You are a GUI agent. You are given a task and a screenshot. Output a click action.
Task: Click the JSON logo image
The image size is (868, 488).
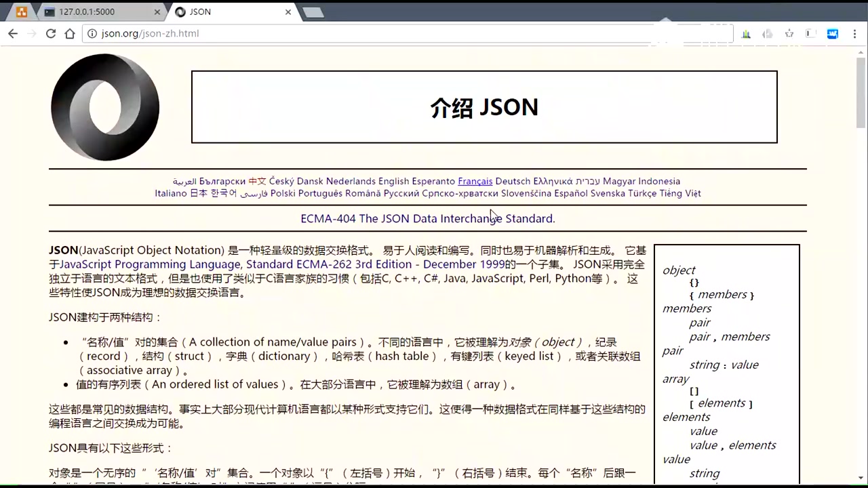(104, 107)
